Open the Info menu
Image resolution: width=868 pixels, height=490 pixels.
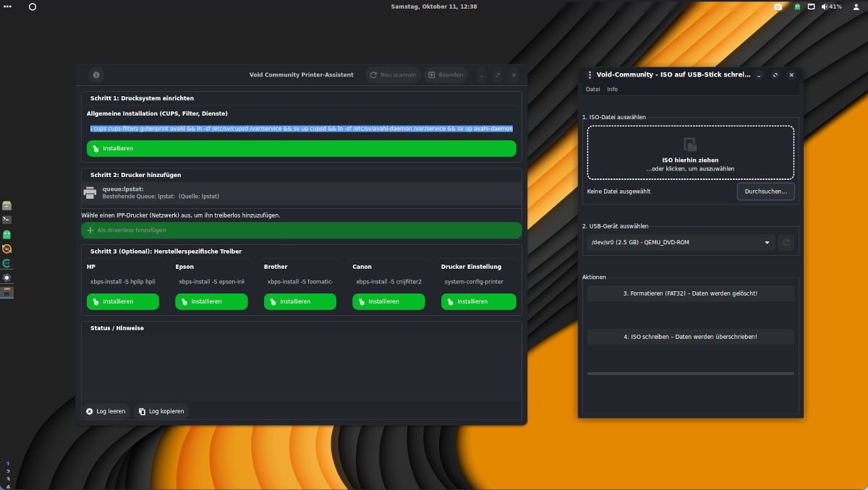pyautogui.click(x=612, y=90)
